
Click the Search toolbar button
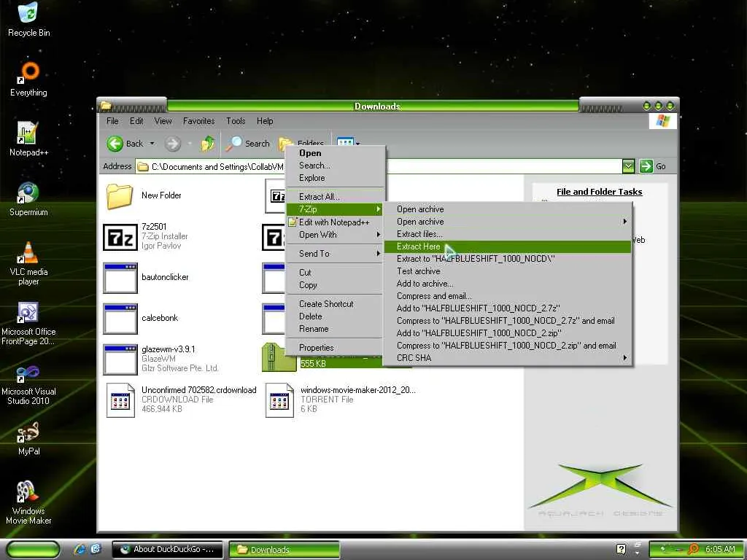click(248, 144)
